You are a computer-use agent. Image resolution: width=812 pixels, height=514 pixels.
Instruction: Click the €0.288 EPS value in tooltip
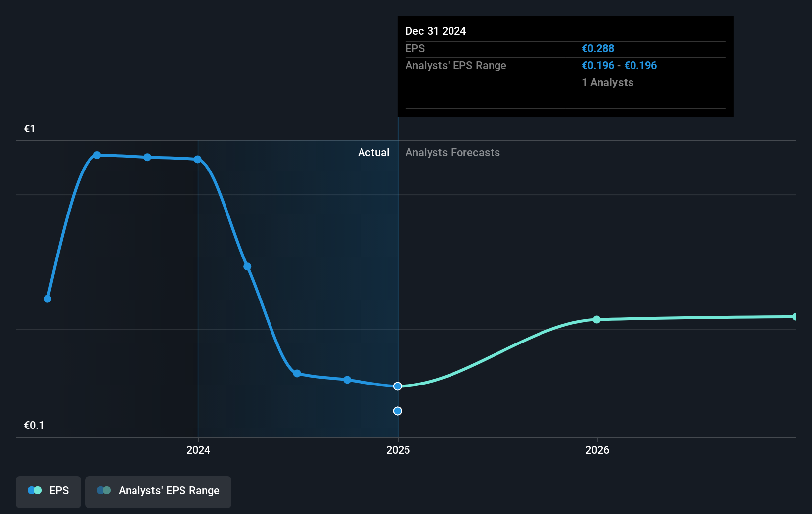[x=598, y=48]
